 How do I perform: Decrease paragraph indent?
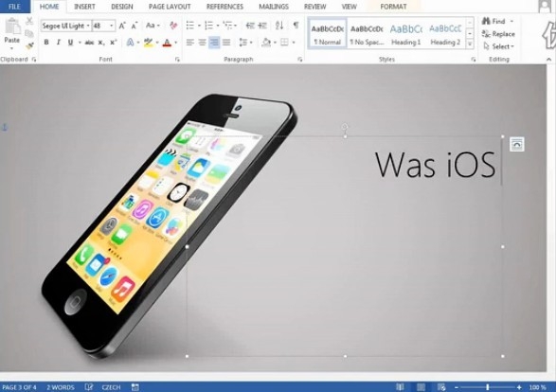(250, 26)
